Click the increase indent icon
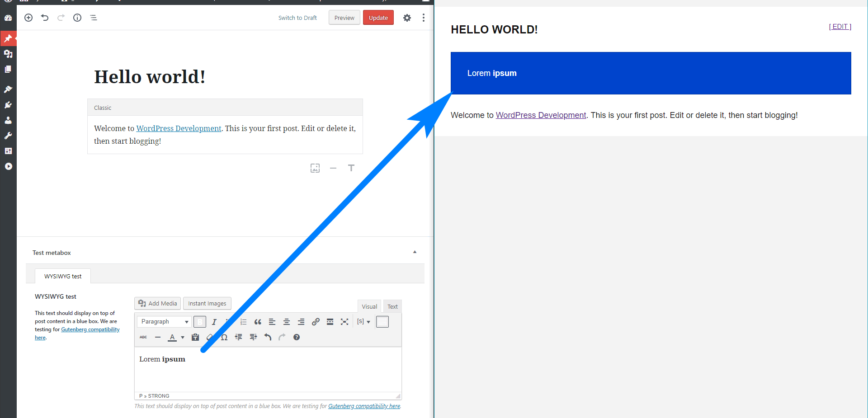The height and width of the screenshot is (418, 868). 253,337
